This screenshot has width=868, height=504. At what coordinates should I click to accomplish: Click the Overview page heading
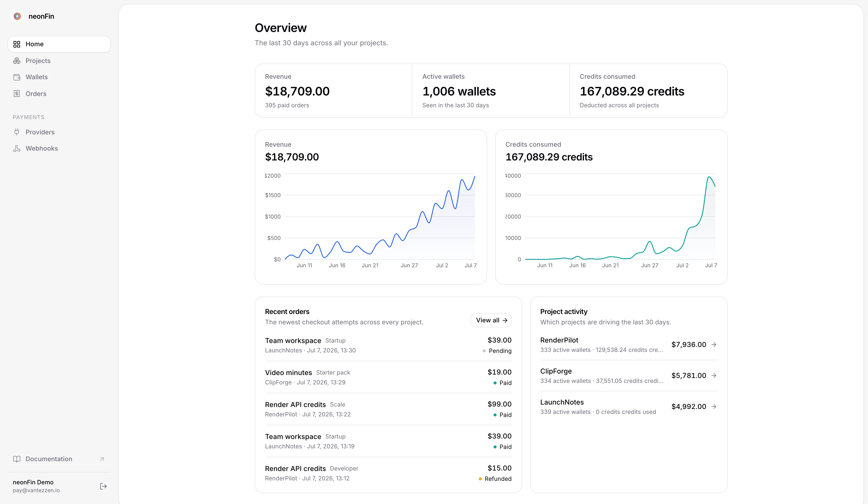click(x=280, y=28)
